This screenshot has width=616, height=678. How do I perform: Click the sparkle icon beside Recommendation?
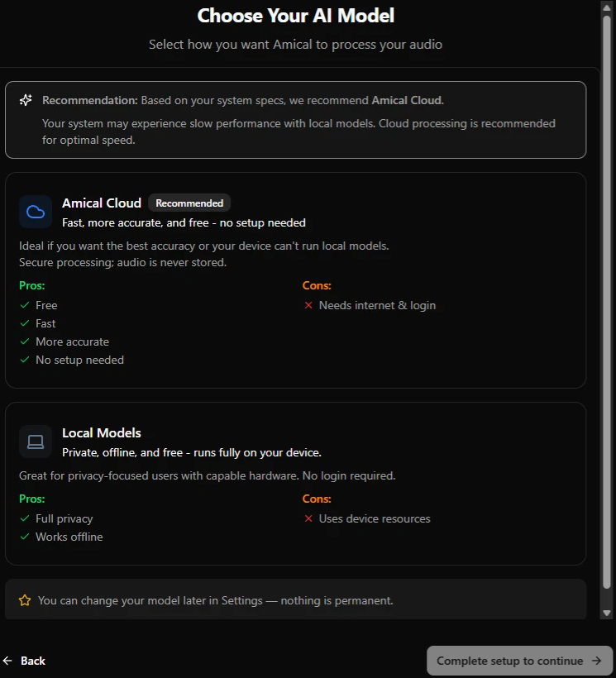pyautogui.click(x=26, y=100)
